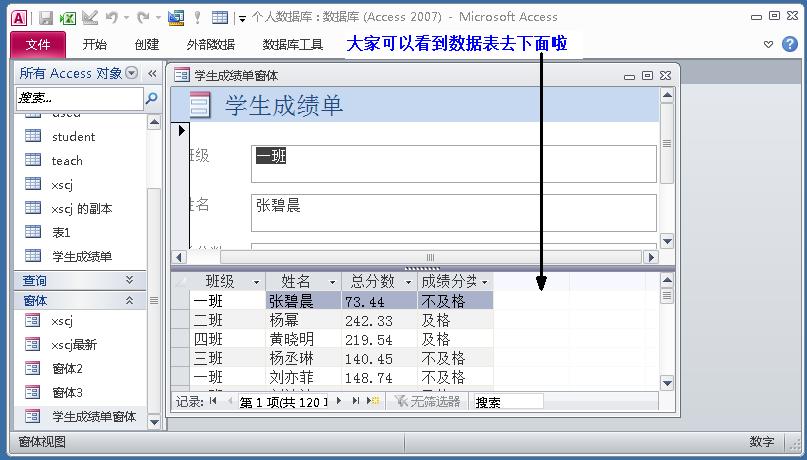Click the Save floppy disk icon
The width and height of the screenshot is (807, 460).
[x=46, y=18]
